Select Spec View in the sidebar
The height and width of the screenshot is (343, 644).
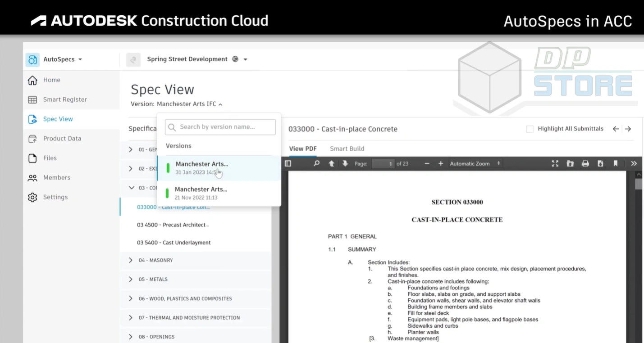[58, 119]
